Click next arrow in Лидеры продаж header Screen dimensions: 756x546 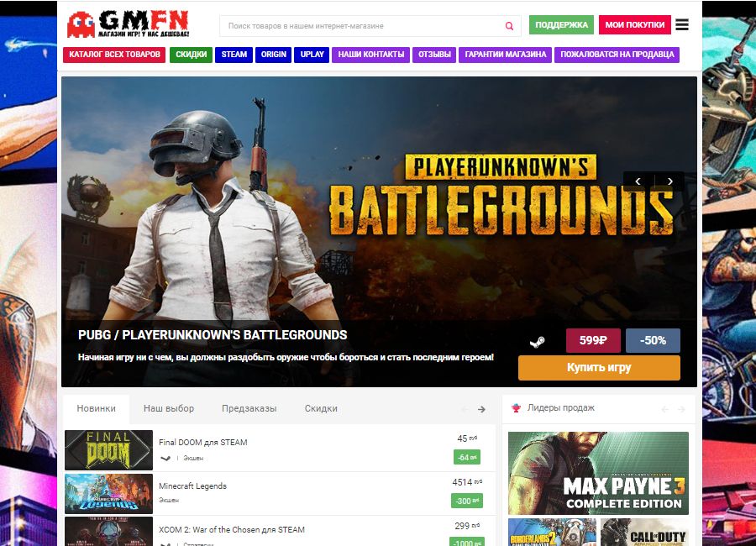(x=681, y=410)
